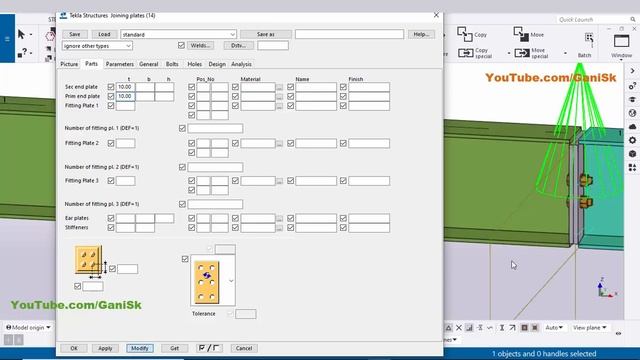
Task: Click the Save button in dialog
Action: click(75, 34)
